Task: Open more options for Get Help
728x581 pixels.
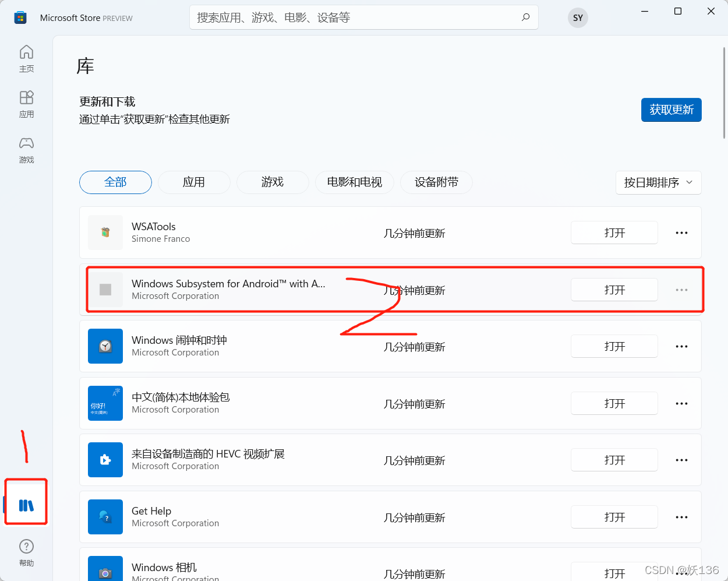Action: click(681, 517)
